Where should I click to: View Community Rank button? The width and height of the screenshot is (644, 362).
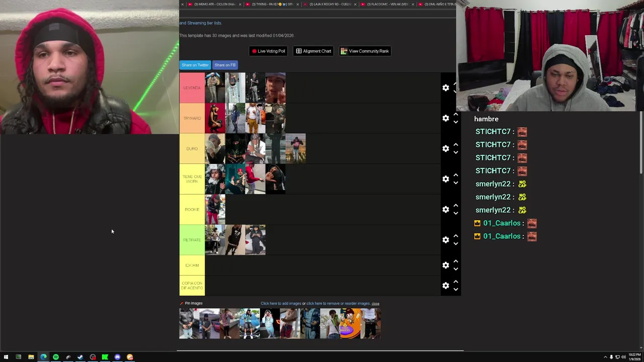(x=365, y=51)
